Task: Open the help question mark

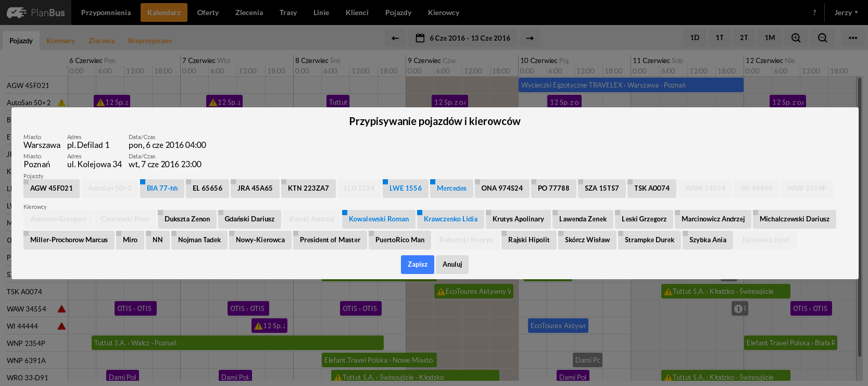Action: (x=814, y=13)
